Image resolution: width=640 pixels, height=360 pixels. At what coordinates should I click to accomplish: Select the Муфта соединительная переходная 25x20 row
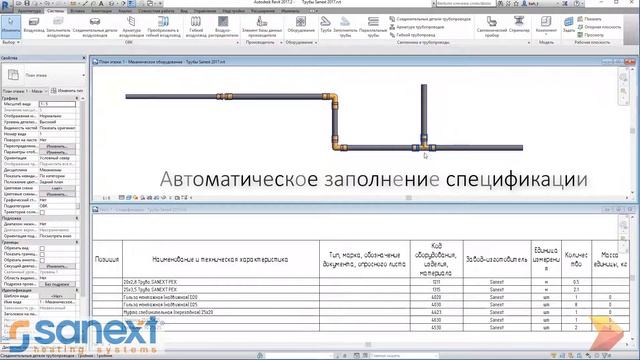point(361,312)
